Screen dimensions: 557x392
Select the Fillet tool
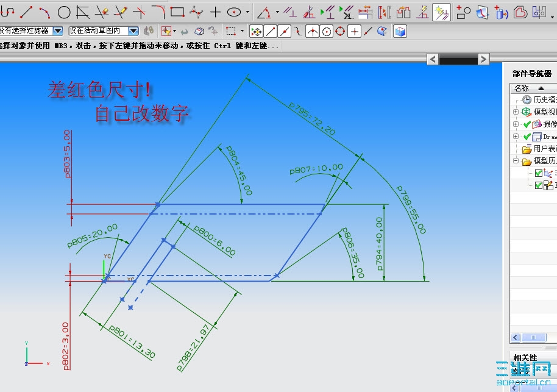coord(158,12)
